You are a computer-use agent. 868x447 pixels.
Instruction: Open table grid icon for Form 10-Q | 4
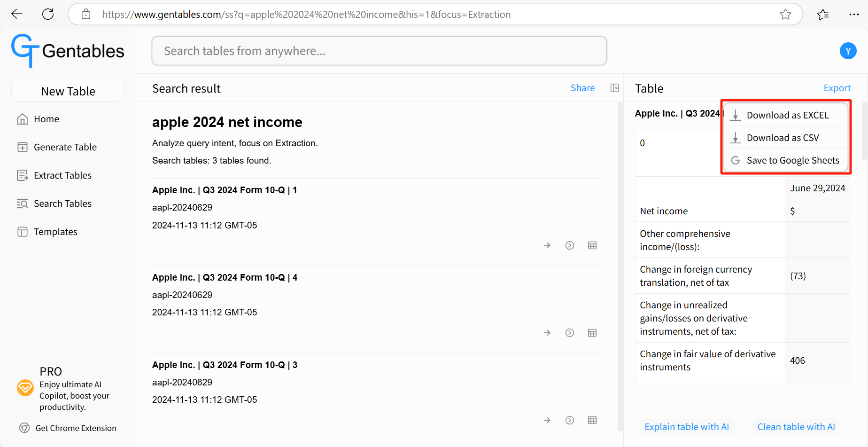[592, 333]
